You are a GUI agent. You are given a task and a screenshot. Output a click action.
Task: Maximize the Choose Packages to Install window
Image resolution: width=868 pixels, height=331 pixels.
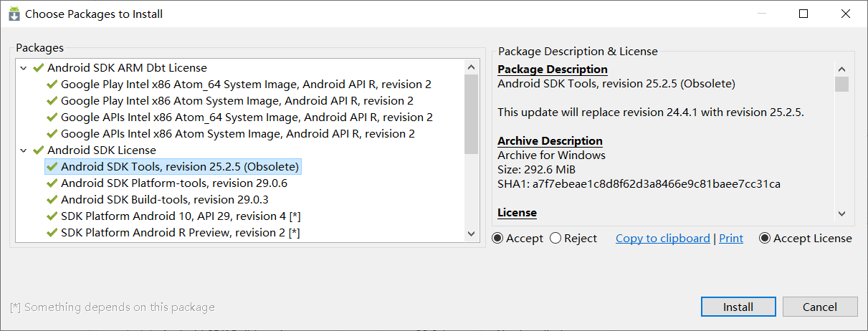(803, 14)
